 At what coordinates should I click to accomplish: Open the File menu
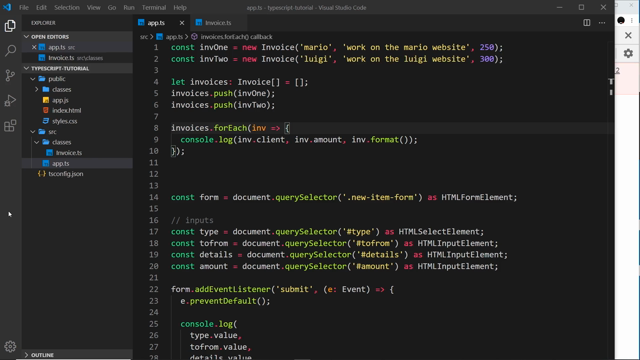[24, 7]
